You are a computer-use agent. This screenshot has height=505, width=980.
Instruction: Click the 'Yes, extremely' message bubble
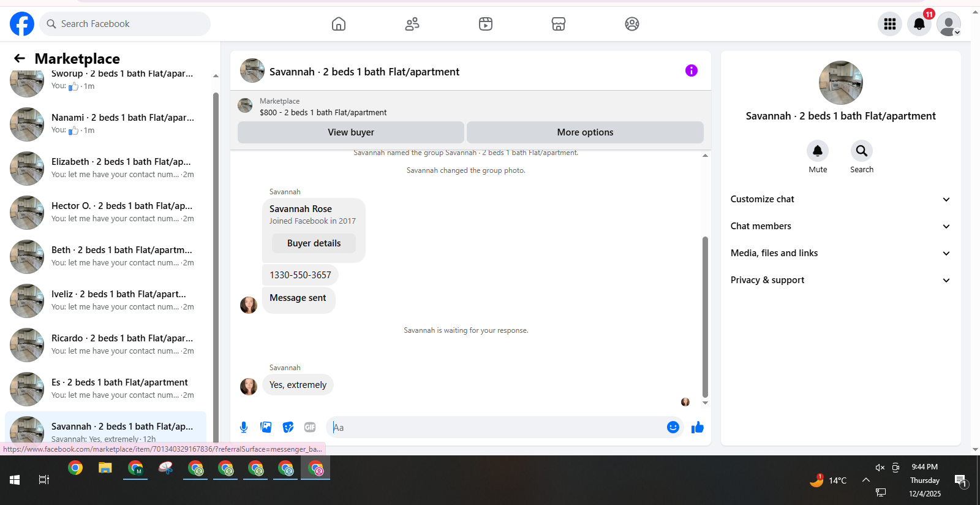[x=298, y=385]
